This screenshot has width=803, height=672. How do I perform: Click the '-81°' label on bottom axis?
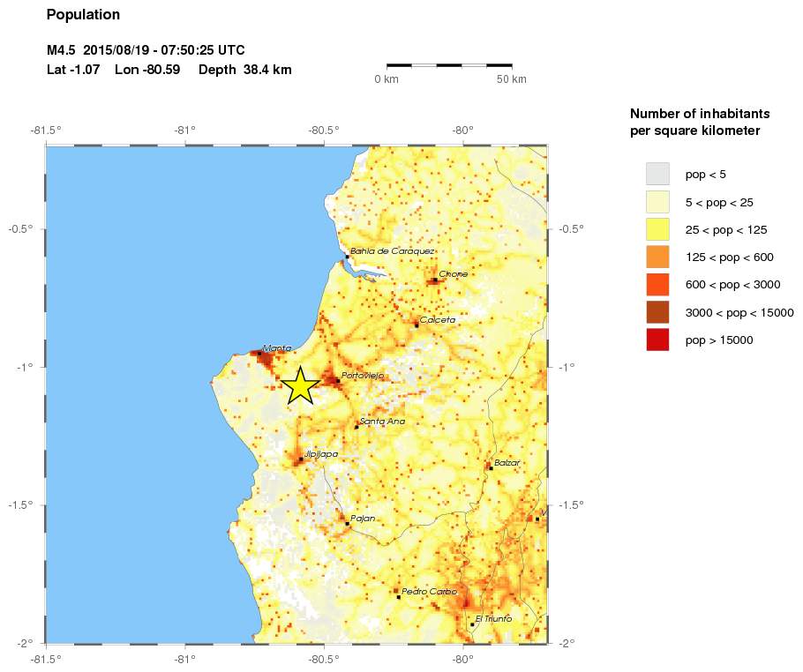point(184,659)
